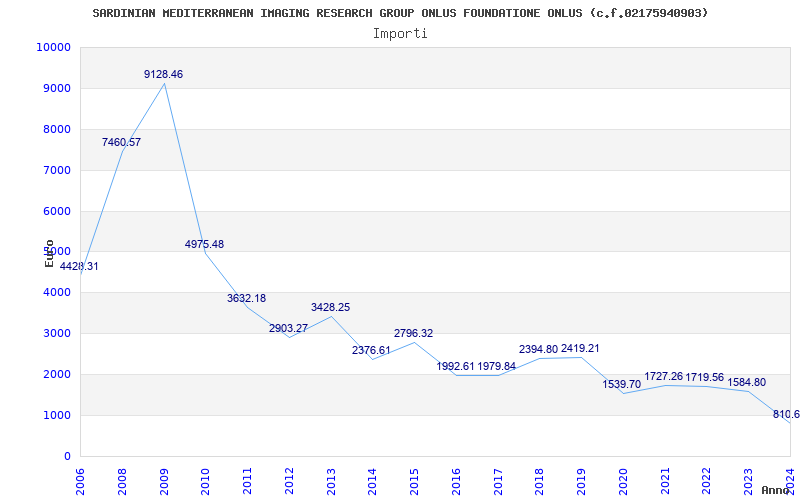Click the x-axis year 2013

[331, 481]
